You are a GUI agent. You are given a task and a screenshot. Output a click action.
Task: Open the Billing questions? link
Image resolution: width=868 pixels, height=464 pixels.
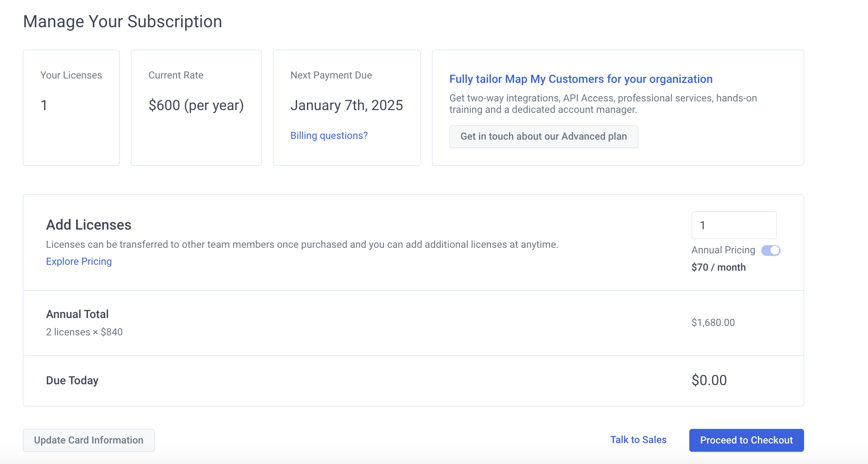329,136
